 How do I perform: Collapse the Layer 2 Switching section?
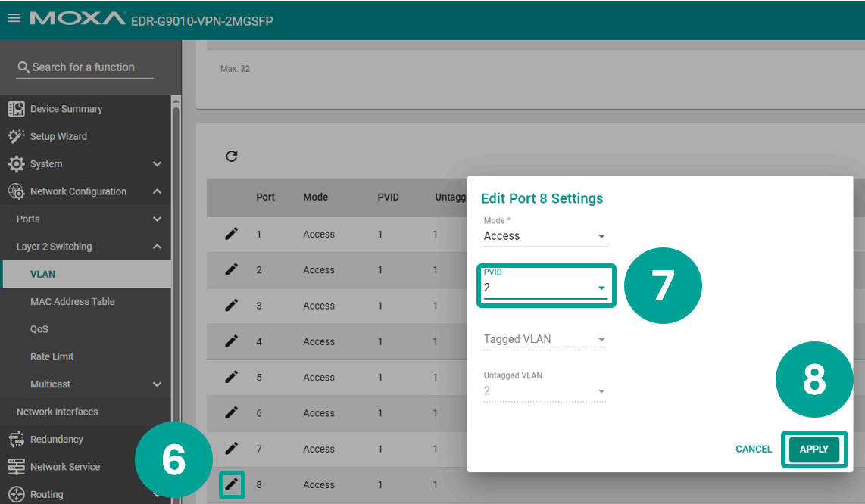(157, 247)
